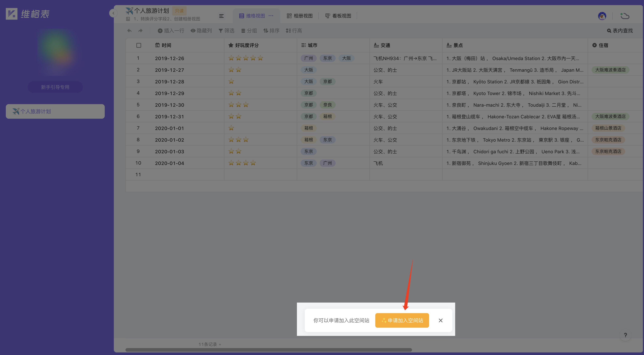This screenshot has height=355, width=644.
Task: Select 个人旅游计划 in the sidebar
Action: point(55,111)
